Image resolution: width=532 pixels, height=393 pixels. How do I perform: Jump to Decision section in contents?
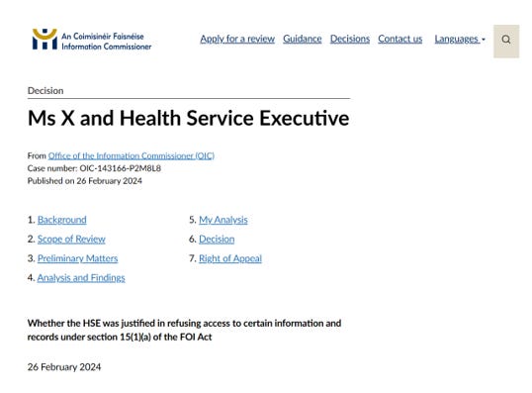coord(217,240)
